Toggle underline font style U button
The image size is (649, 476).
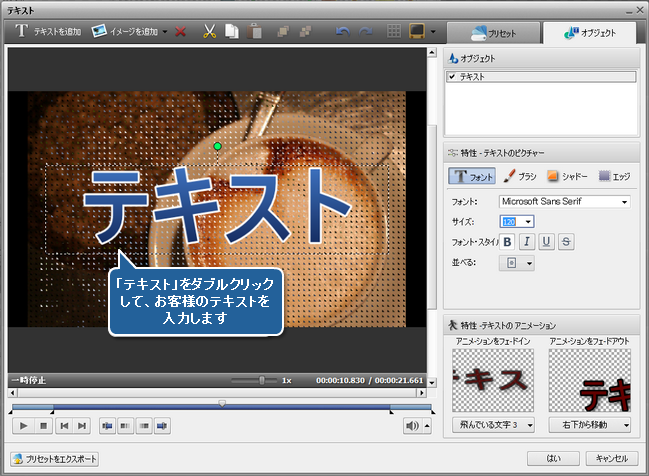coord(547,241)
